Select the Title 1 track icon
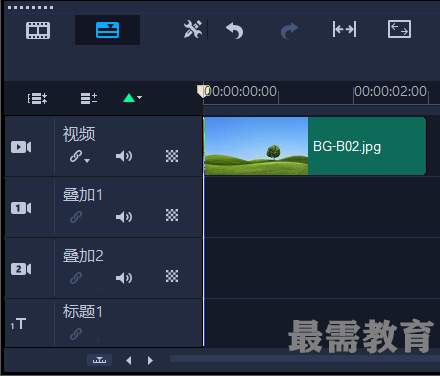This screenshot has width=440, height=376. 18,324
